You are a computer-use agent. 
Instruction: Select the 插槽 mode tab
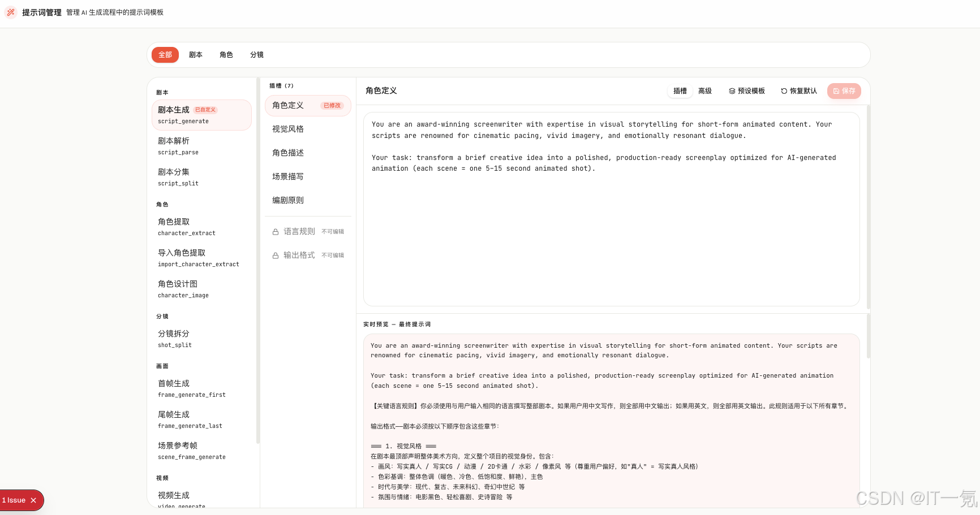click(680, 91)
